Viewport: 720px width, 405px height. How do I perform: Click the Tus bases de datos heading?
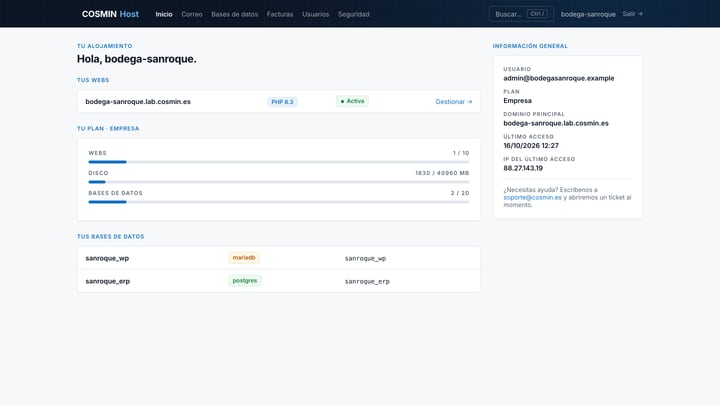(x=111, y=236)
